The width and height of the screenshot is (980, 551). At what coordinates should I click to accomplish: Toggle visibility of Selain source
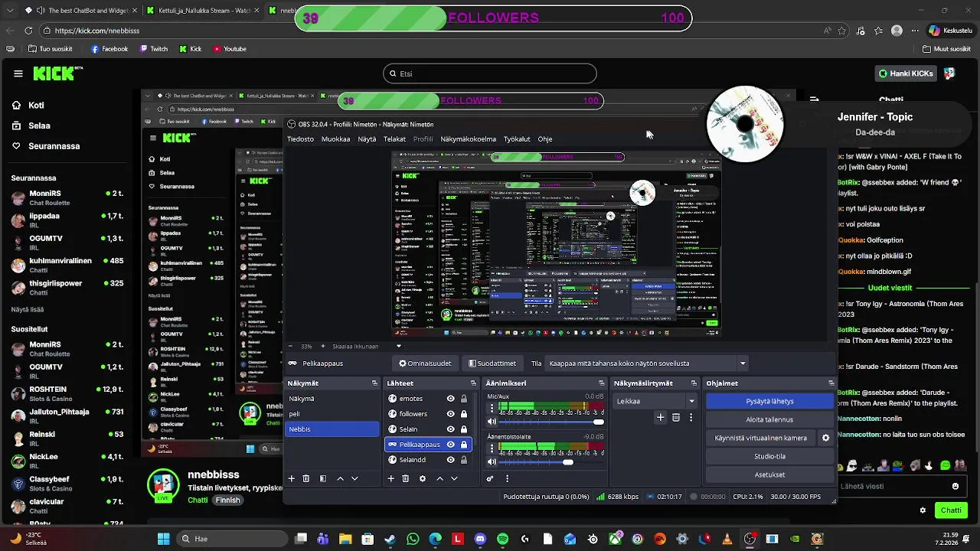pyautogui.click(x=450, y=429)
